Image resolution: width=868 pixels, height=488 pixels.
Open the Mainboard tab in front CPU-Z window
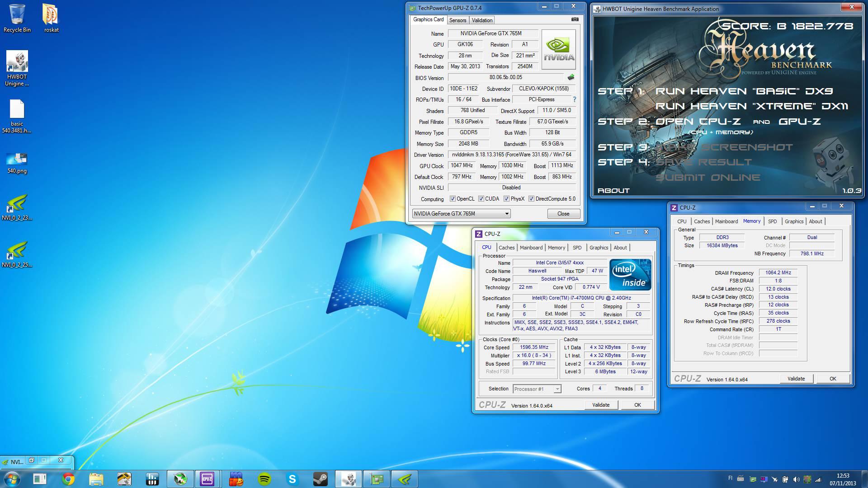pyautogui.click(x=531, y=248)
